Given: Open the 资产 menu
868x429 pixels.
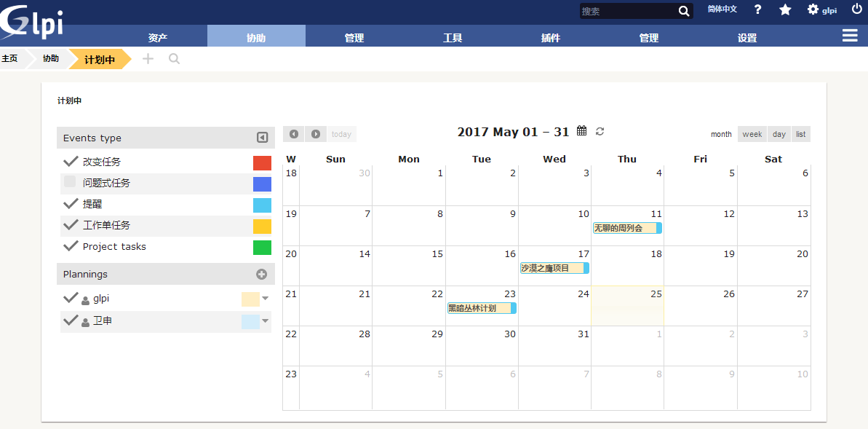Looking at the screenshot, I should point(158,38).
